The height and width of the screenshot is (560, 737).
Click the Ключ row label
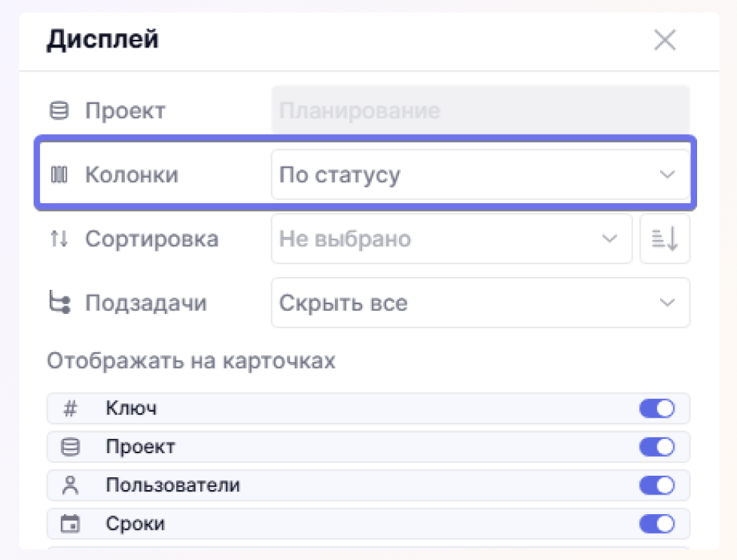(131, 409)
